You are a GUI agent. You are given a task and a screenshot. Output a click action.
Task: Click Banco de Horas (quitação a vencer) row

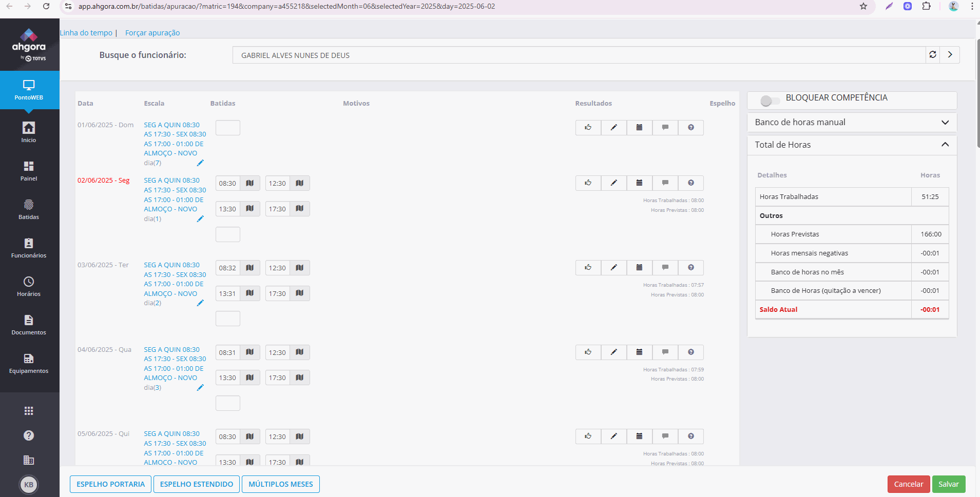pos(852,290)
